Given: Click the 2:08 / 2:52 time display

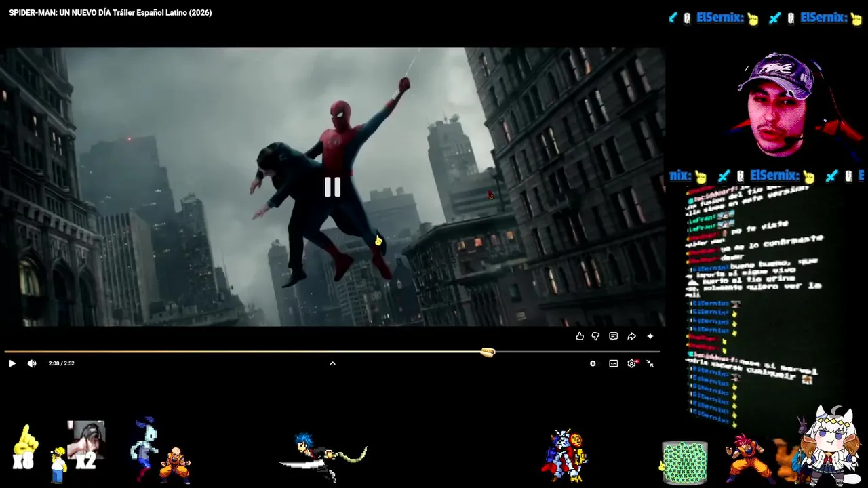Looking at the screenshot, I should point(61,363).
